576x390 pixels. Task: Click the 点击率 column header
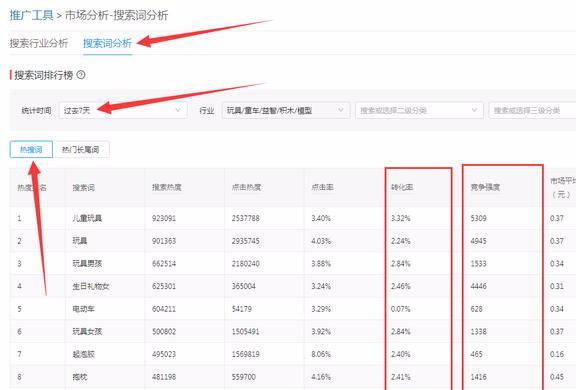[x=322, y=187]
